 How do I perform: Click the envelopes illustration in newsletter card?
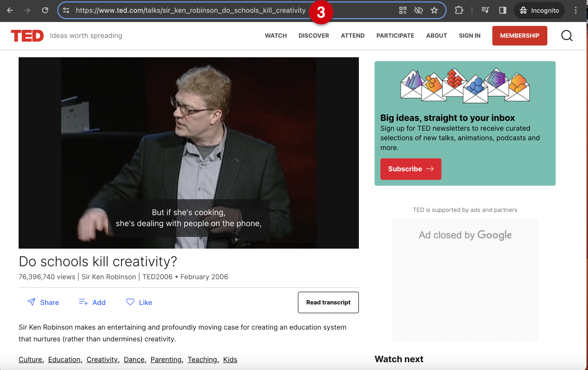[x=465, y=85]
